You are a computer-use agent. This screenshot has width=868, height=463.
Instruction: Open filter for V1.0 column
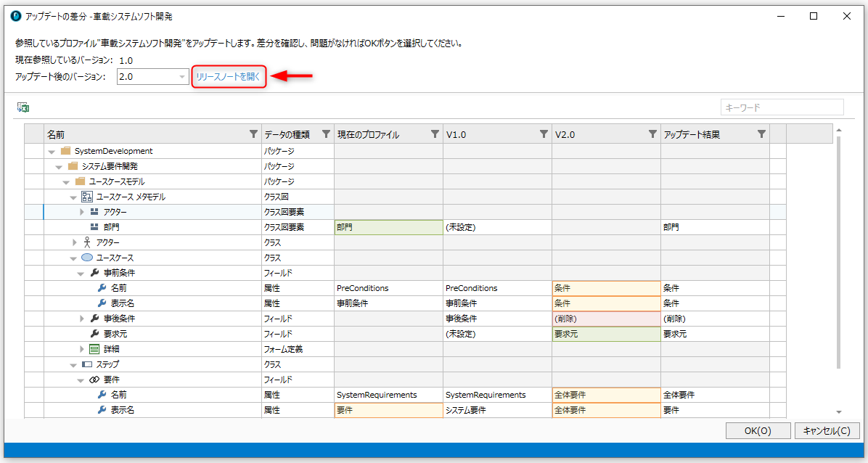pyautogui.click(x=544, y=134)
